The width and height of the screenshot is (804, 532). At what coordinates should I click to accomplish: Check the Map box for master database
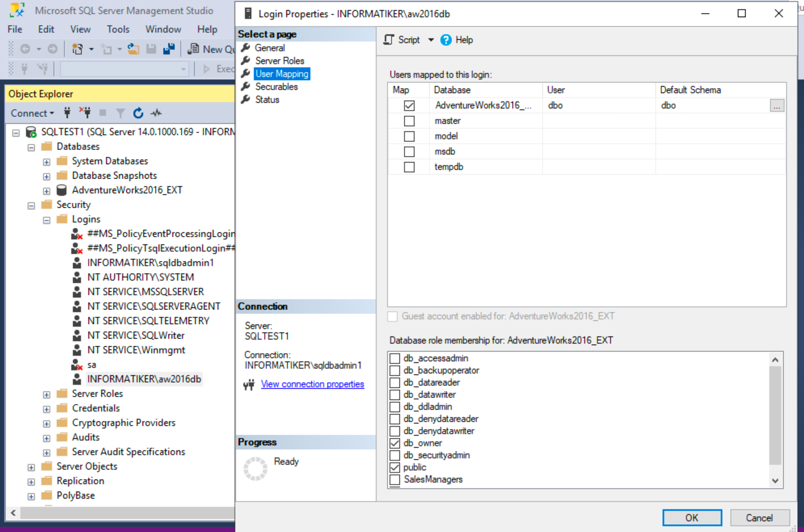tap(409, 121)
